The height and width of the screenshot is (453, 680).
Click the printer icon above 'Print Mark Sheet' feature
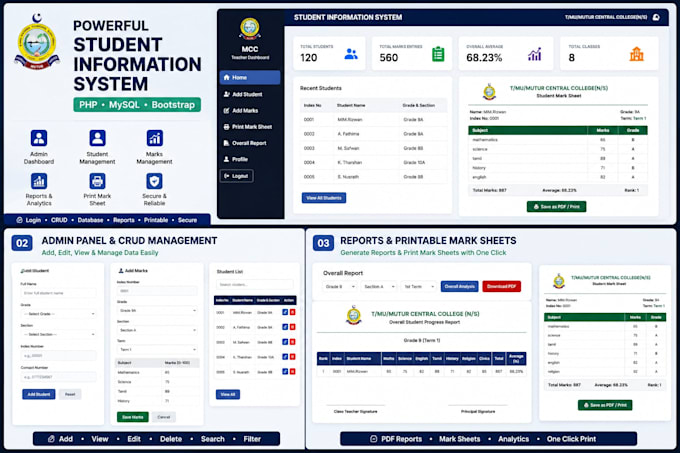click(x=97, y=181)
